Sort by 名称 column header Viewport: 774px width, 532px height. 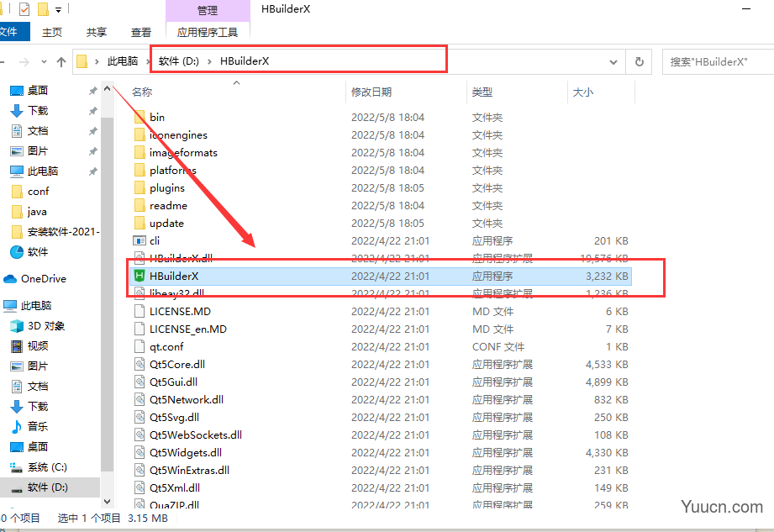142,92
